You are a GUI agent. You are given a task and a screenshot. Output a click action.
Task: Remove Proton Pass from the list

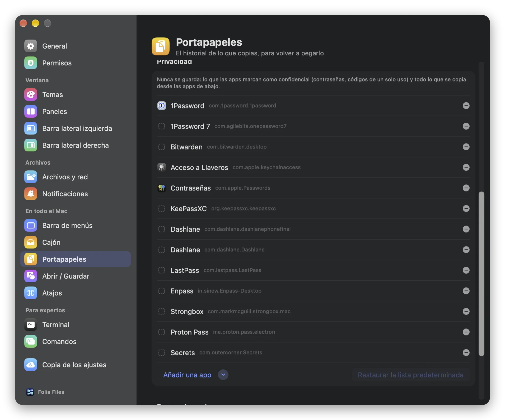tap(466, 332)
